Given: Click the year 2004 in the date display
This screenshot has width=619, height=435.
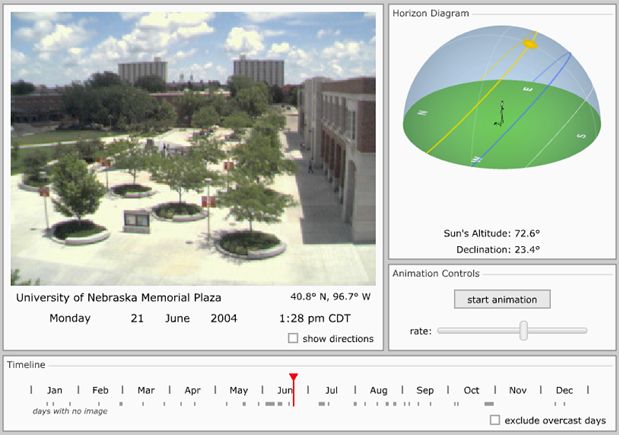Looking at the screenshot, I should (x=225, y=318).
